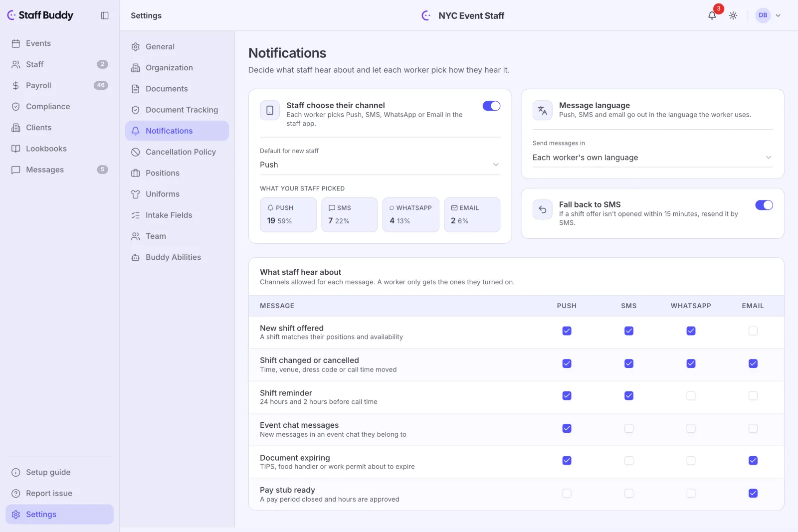Check SMS for Event chat messages
This screenshot has height=532, width=798.
(629, 428)
